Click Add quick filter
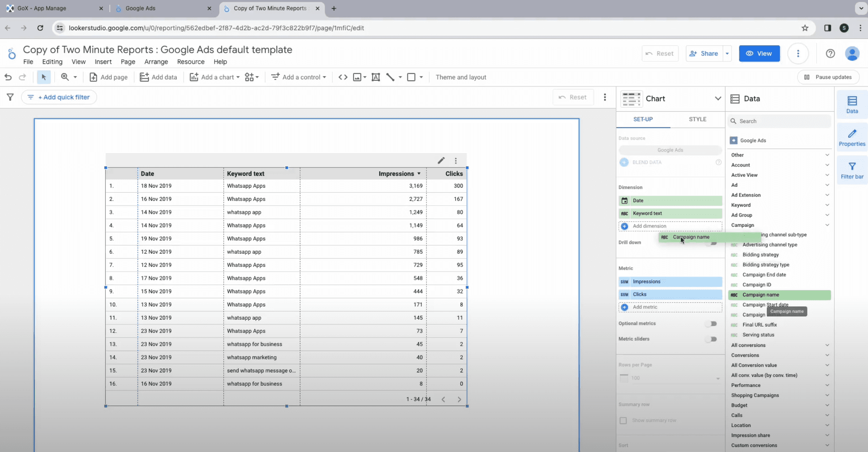Screen dimensions: 868x452 pos(59,97)
